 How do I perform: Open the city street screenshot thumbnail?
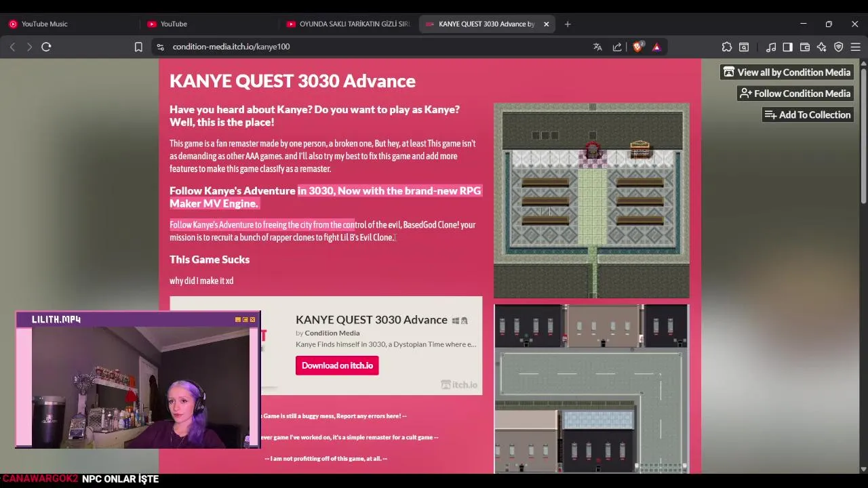click(x=591, y=388)
